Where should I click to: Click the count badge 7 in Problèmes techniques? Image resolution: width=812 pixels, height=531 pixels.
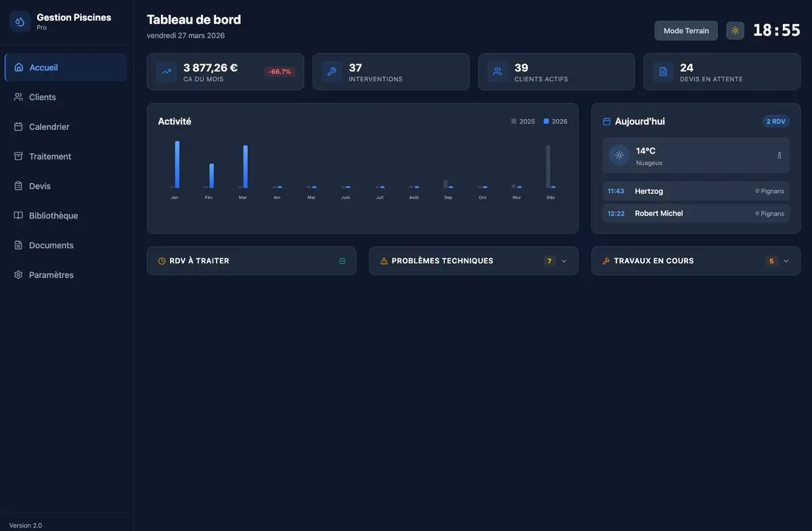click(549, 261)
